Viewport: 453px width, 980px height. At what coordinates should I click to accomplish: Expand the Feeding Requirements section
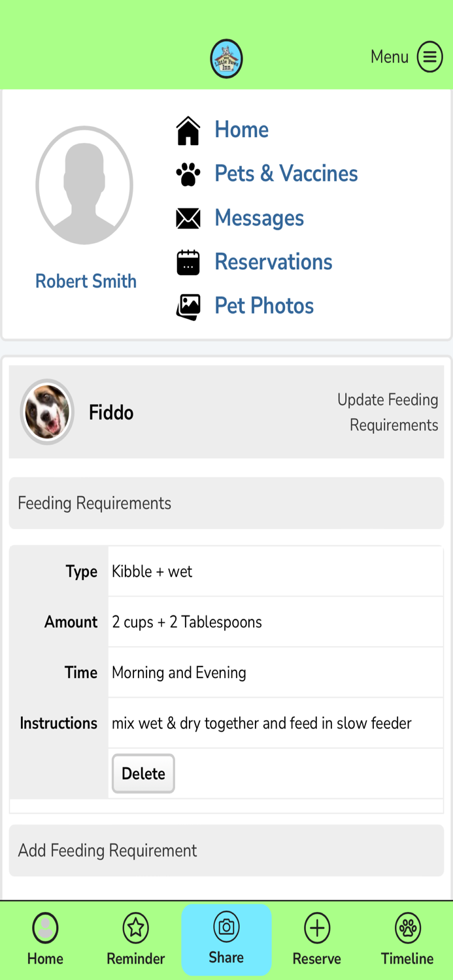226,503
